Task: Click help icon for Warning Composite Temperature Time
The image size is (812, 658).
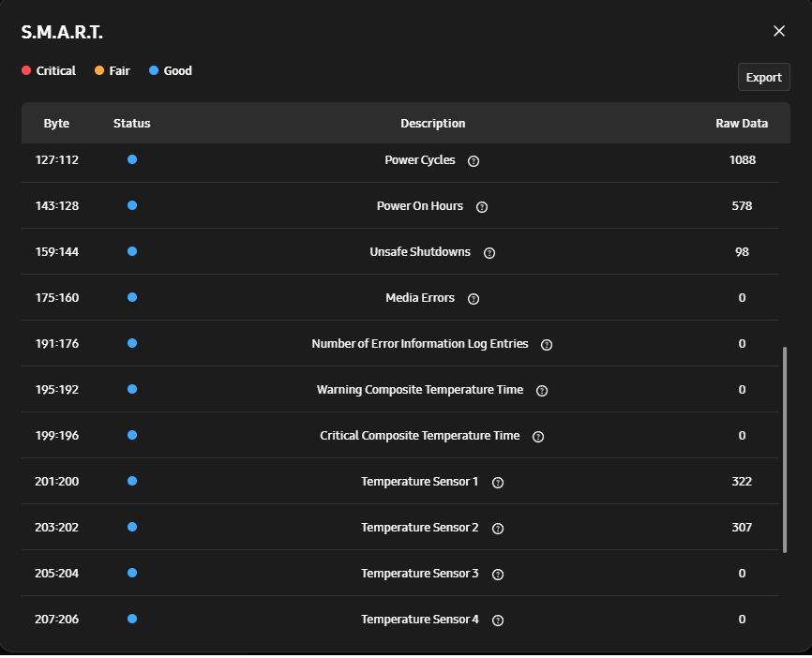Action: pyautogui.click(x=542, y=391)
